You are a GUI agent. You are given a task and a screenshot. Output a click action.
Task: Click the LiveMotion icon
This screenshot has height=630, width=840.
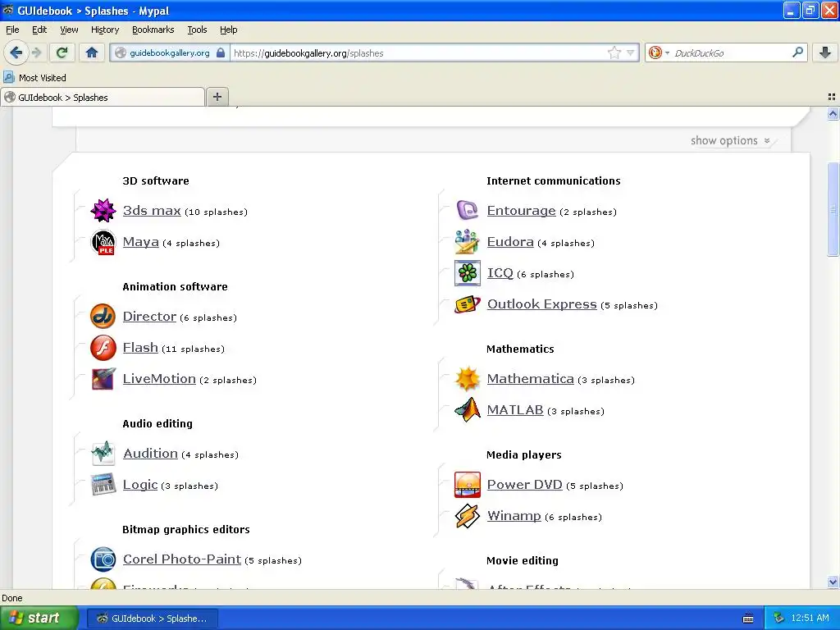(103, 379)
